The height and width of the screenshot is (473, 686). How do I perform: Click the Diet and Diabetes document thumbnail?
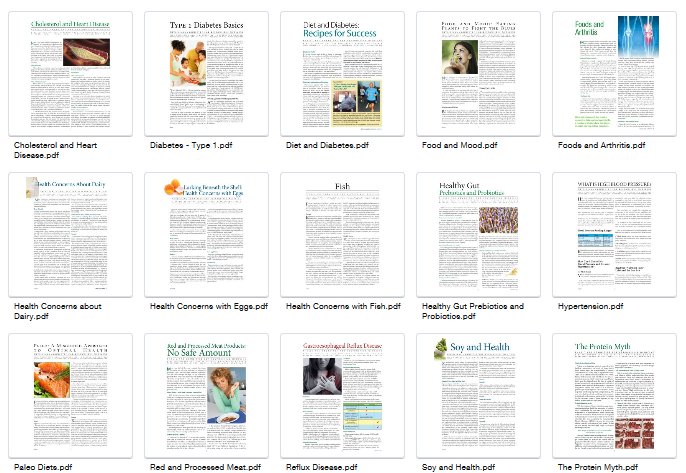(x=342, y=74)
